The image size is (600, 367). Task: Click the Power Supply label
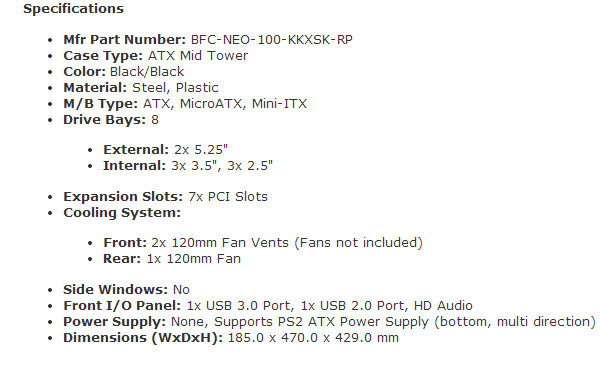point(114,322)
